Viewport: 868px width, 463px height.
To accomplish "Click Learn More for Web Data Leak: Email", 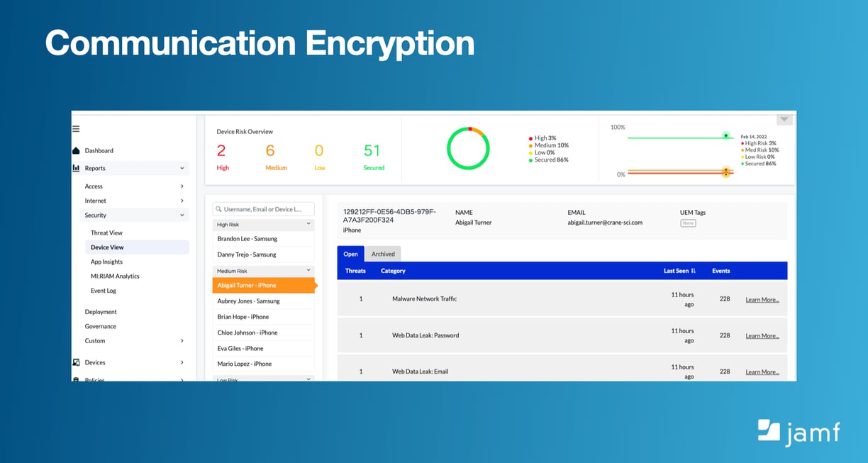I will [x=762, y=372].
